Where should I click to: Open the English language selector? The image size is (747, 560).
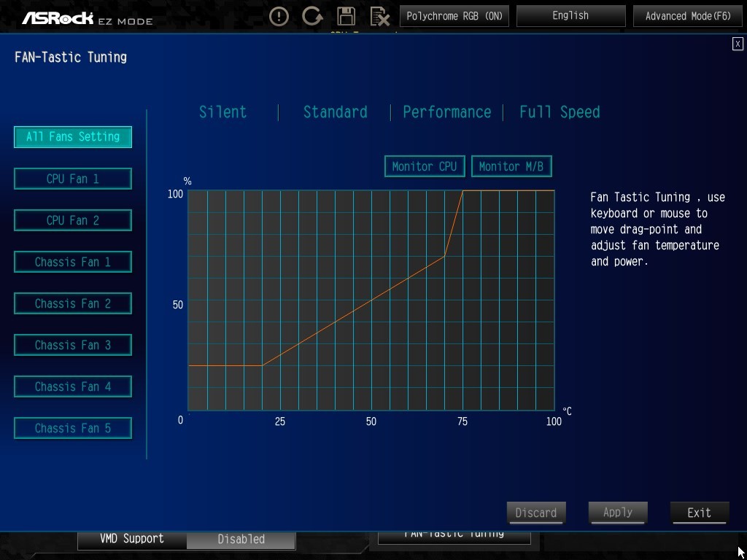coord(570,16)
